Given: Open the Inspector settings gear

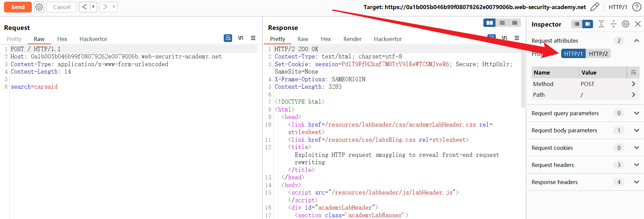Looking at the screenshot, I should coord(625,24).
